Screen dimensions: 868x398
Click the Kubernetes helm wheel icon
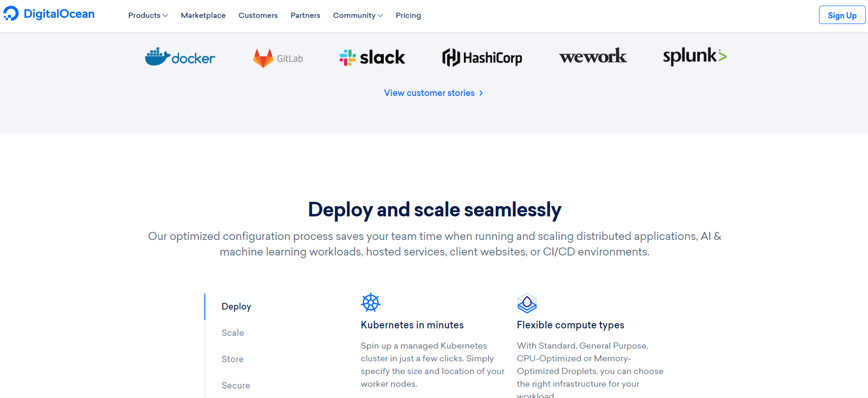(x=371, y=302)
